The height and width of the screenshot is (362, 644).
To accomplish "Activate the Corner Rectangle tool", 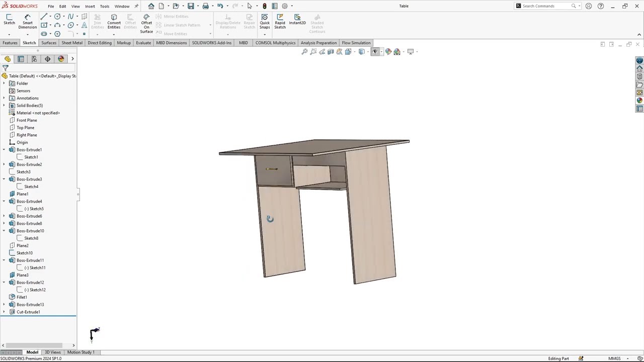I will pyautogui.click(x=44, y=25).
